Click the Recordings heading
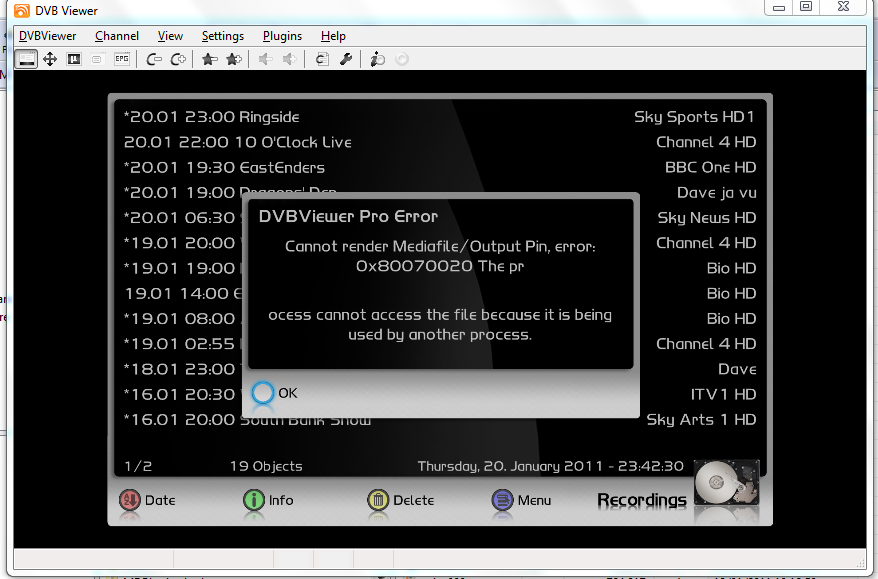The height and width of the screenshot is (579, 878). click(642, 500)
